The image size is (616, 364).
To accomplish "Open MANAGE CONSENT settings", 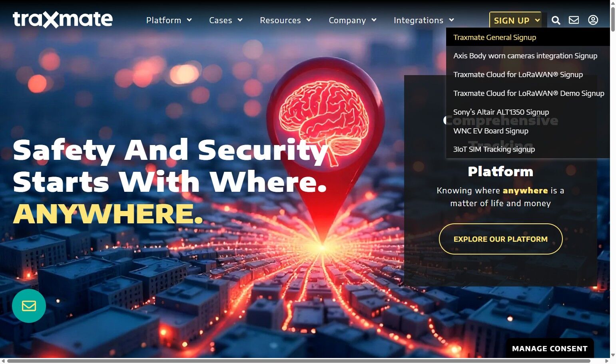I will [550, 348].
